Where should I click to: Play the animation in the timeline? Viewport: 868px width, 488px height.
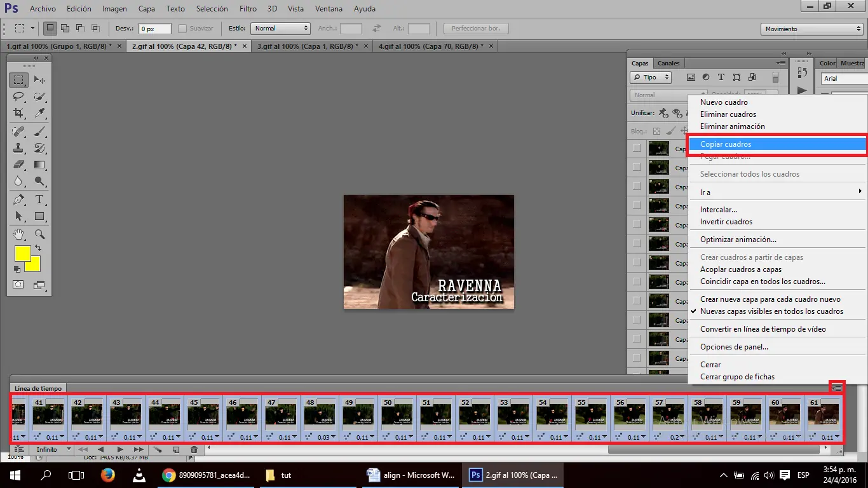click(120, 450)
